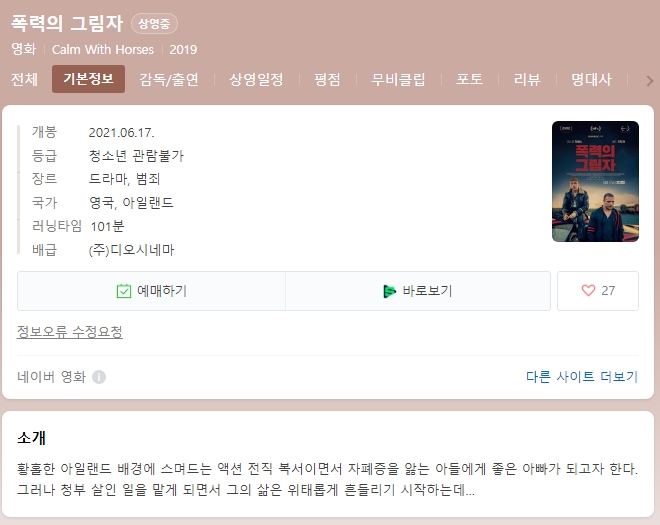Click the green calendar booking icon

tap(124, 291)
